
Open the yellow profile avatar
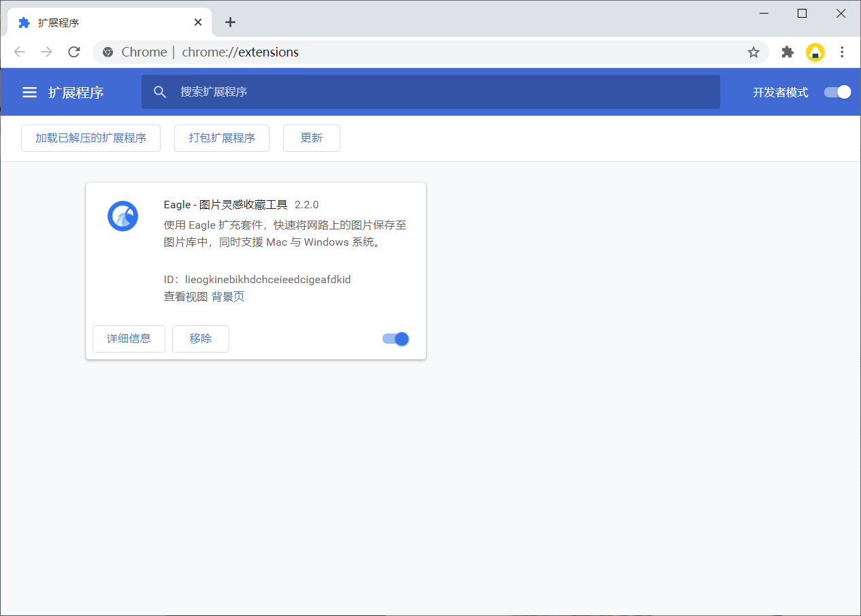pos(815,52)
